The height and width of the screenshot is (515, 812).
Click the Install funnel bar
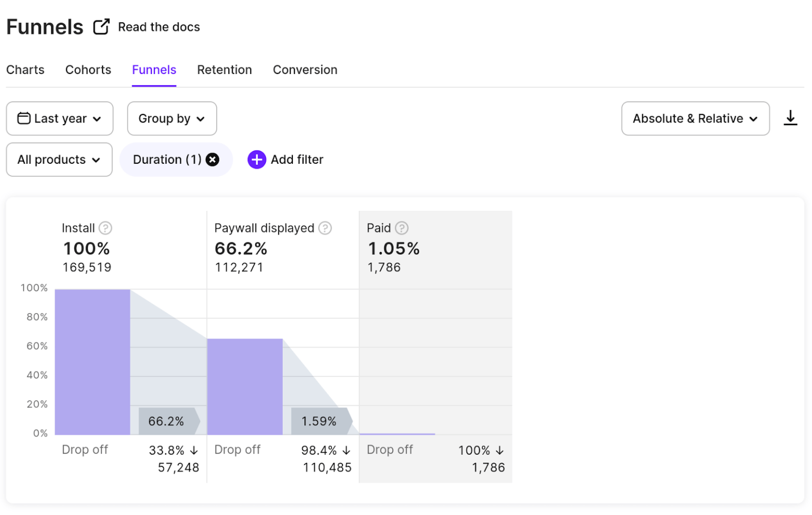[x=92, y=359]
